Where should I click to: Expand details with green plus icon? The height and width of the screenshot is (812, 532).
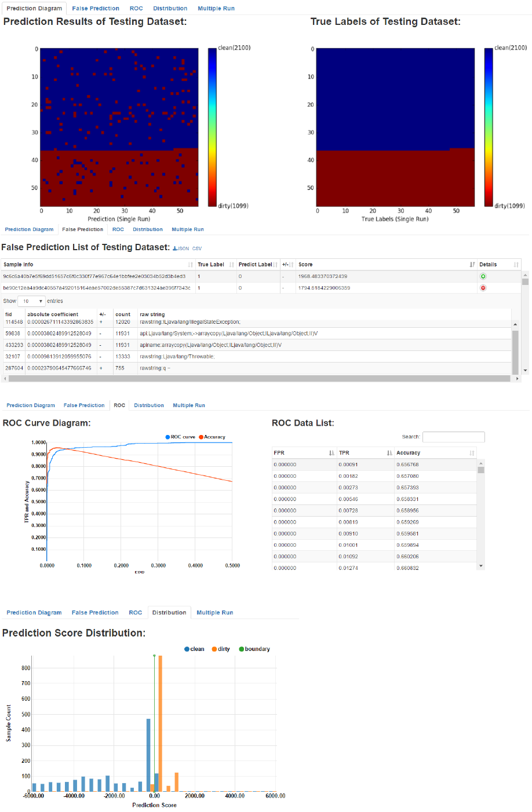coord(483,276)
